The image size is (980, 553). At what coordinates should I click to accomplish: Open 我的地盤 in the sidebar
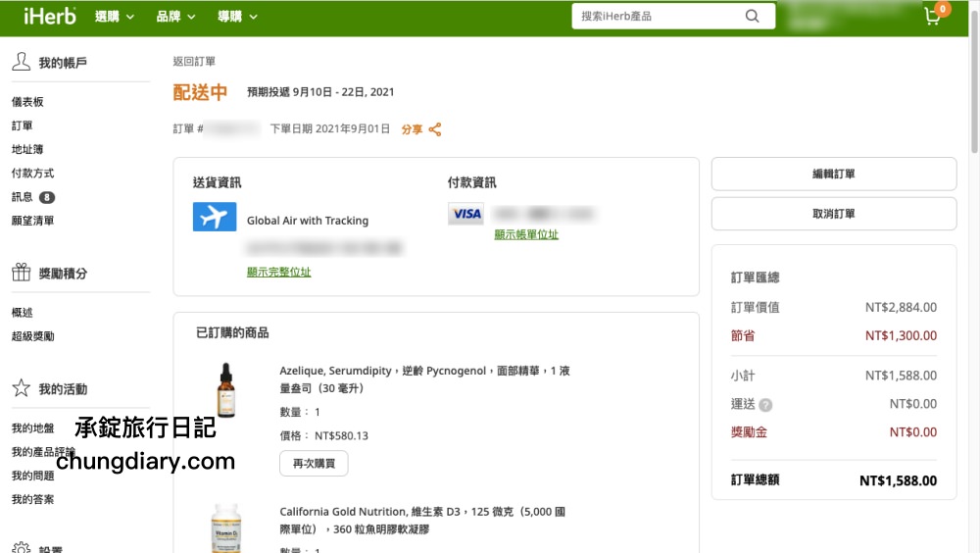32,427
